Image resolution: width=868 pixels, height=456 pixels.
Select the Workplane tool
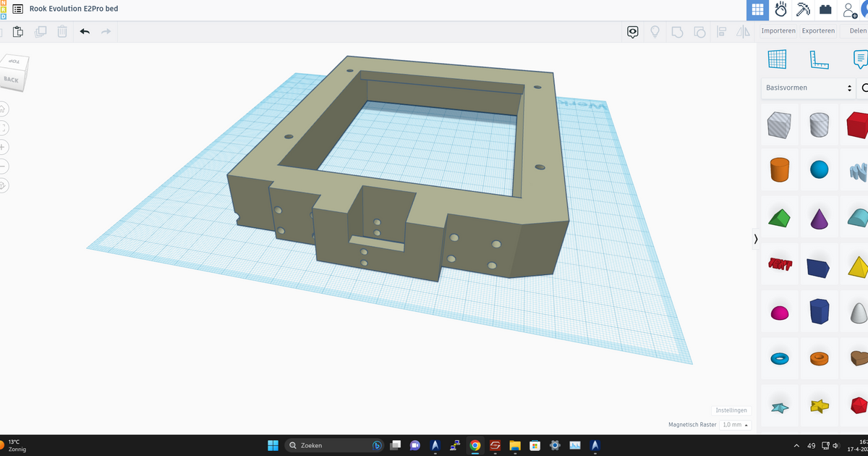tap(778, 59)
